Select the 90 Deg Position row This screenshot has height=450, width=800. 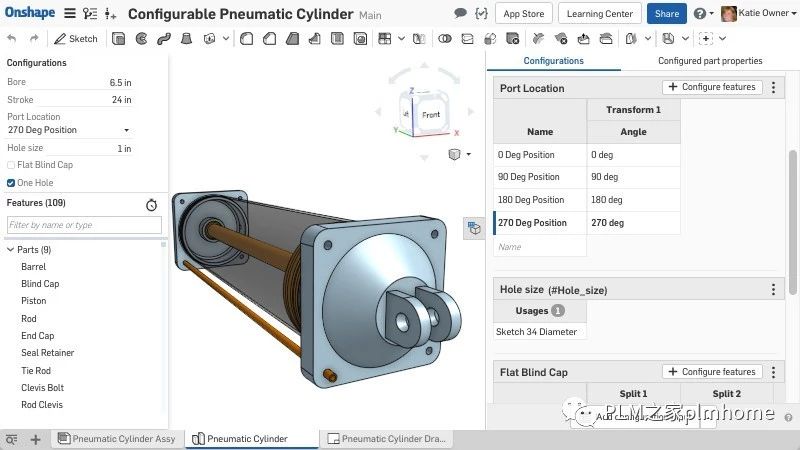(587, 177)
